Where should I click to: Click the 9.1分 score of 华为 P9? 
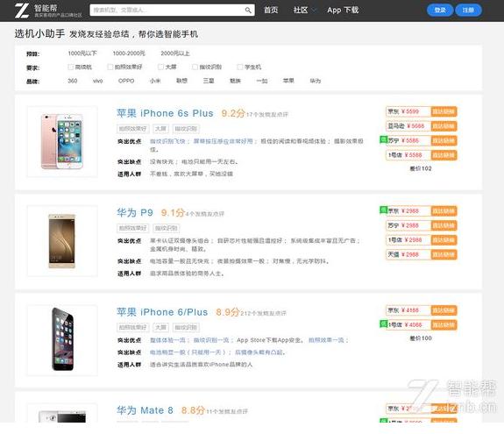pyautogui.click(x=173, y=213)
